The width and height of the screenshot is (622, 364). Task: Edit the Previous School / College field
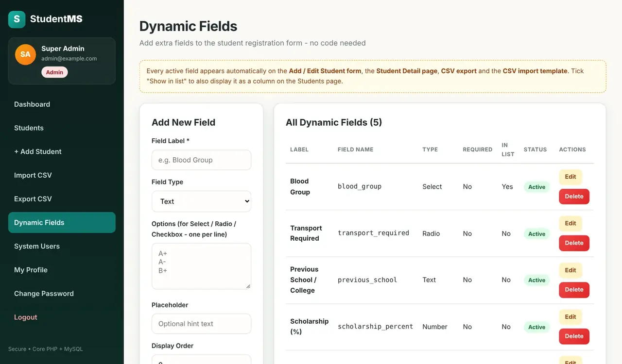pos(570,270)
